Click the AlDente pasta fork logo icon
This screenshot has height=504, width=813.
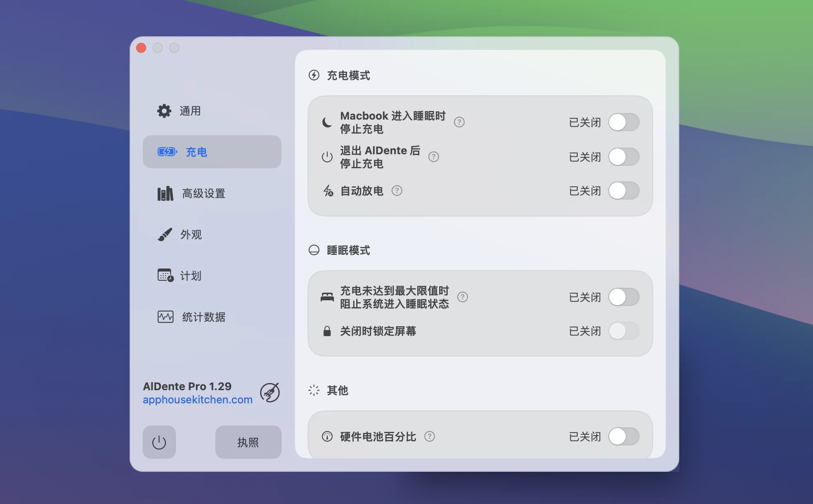coord(270,393)
